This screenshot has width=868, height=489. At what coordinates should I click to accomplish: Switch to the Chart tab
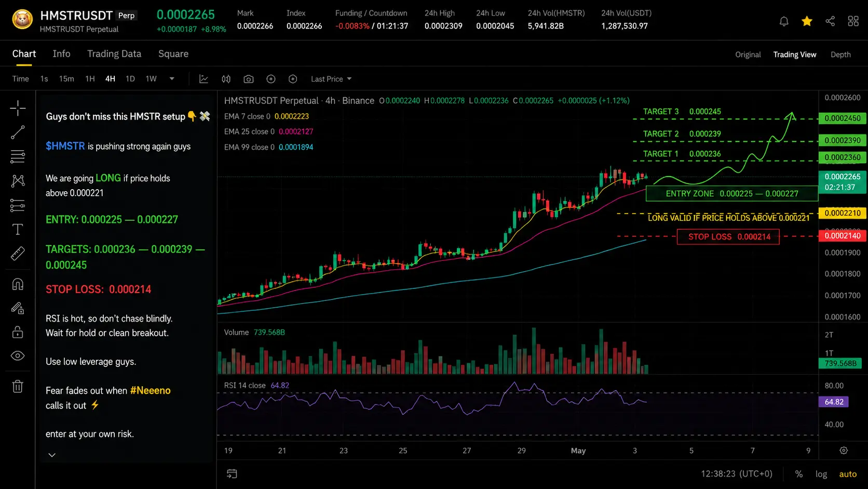[24, 54]
